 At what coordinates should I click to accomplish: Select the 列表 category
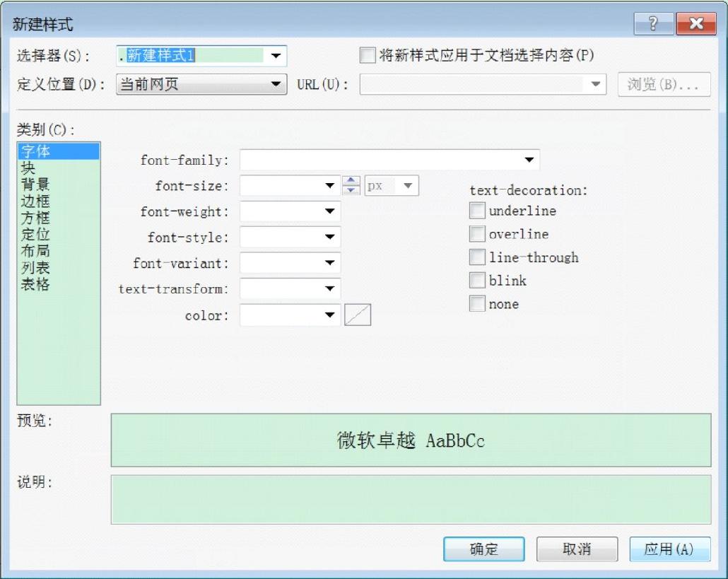click(59, 267)
